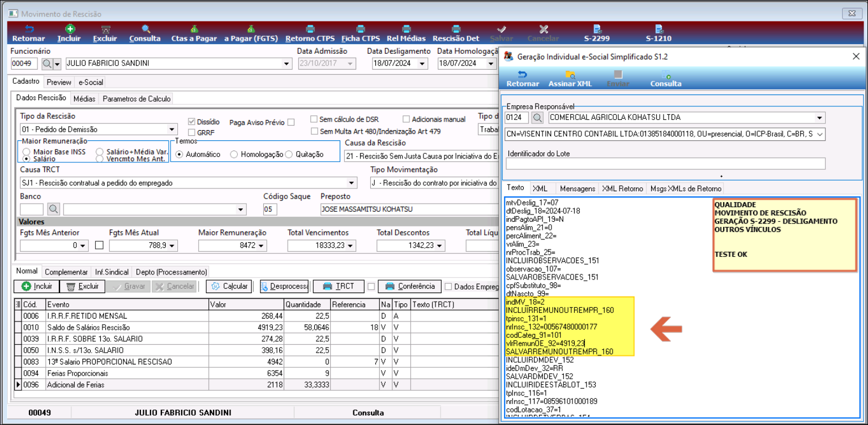Click the Excluir button in the events grid toolbar
The height and width of the screenshot is (425, 868).
point(82,286)
